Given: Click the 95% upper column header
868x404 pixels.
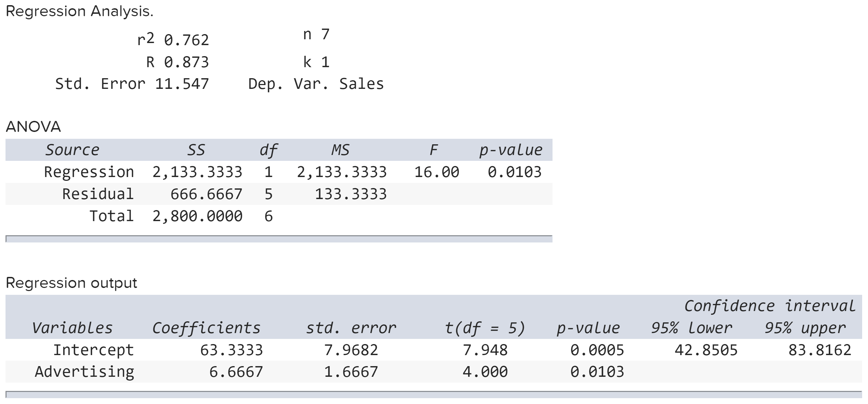Looking at the screenshot, I should [x=805, y=328].
